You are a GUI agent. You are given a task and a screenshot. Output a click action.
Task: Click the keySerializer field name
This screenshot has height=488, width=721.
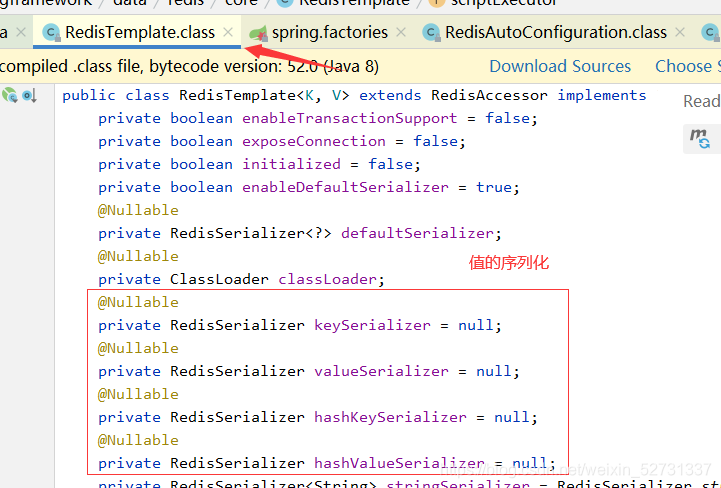pyautogui.click(x=372, y=325)
